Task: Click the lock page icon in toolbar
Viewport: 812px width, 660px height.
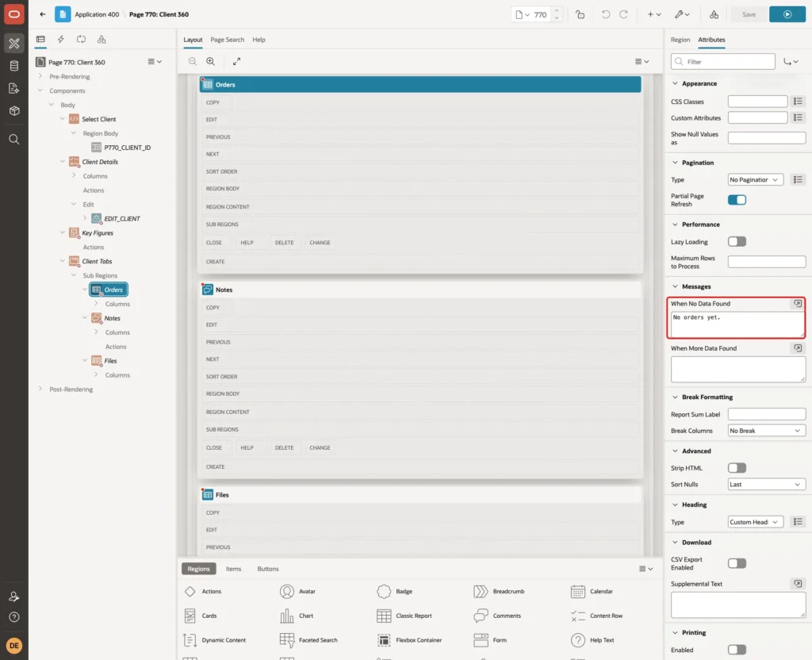Action: coord(580,14)
